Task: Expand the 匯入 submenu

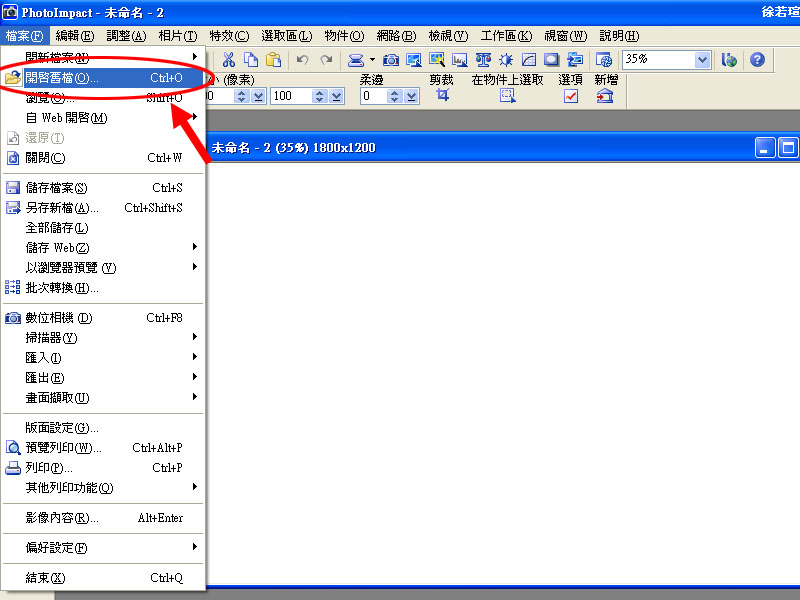Action: coord(104,358)
